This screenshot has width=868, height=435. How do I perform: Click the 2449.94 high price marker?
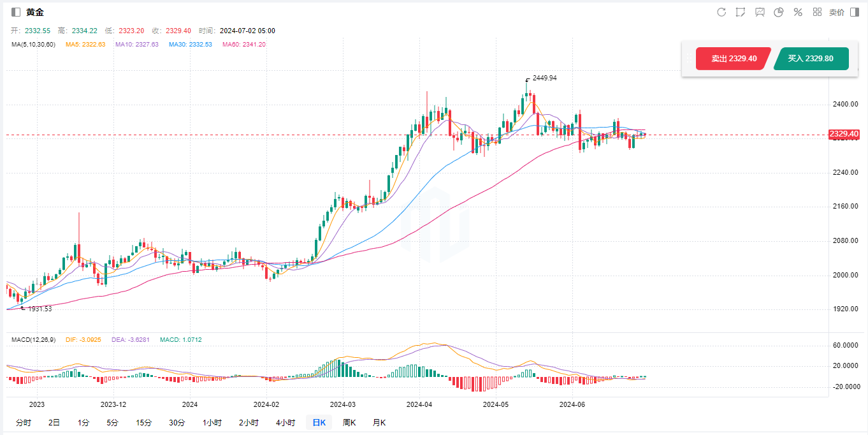(544, 78)
